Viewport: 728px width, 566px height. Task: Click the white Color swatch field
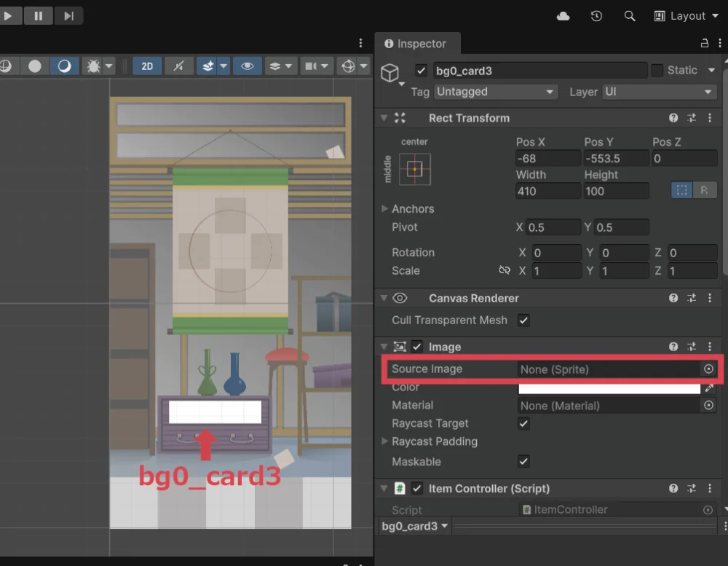609,388
